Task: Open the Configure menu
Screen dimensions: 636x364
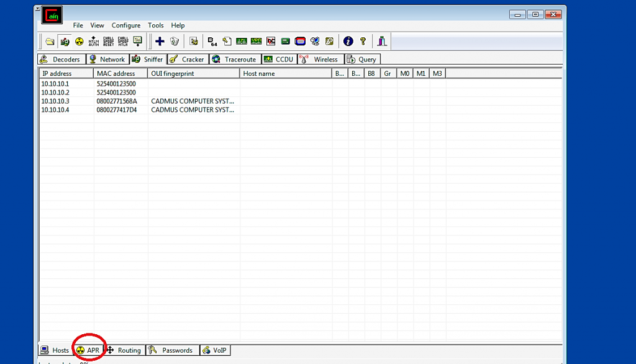Action: [x=126, y=25]
